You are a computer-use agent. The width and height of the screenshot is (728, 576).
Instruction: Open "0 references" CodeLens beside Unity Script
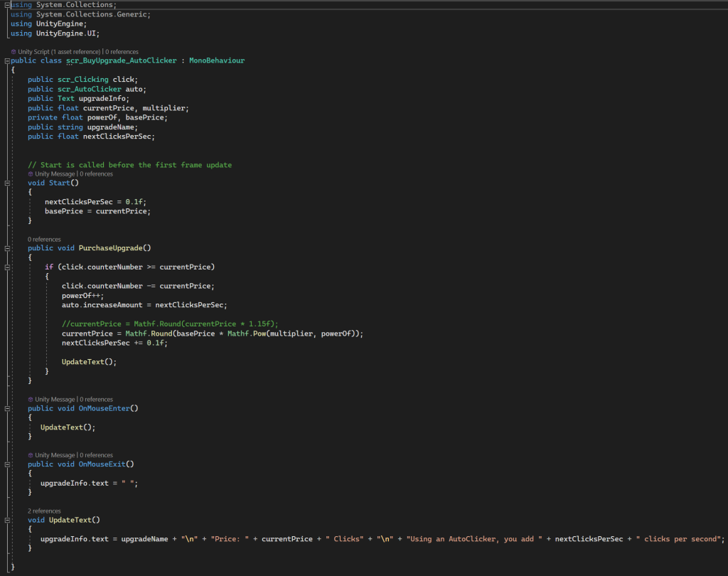click(122, 52)
